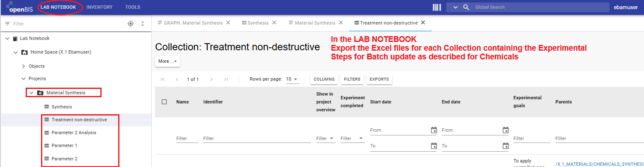Image resolution: width=644 pixels, height=167 pixels.
Task: Open the Parameter 1 collection
Action: tap(64, 146)
